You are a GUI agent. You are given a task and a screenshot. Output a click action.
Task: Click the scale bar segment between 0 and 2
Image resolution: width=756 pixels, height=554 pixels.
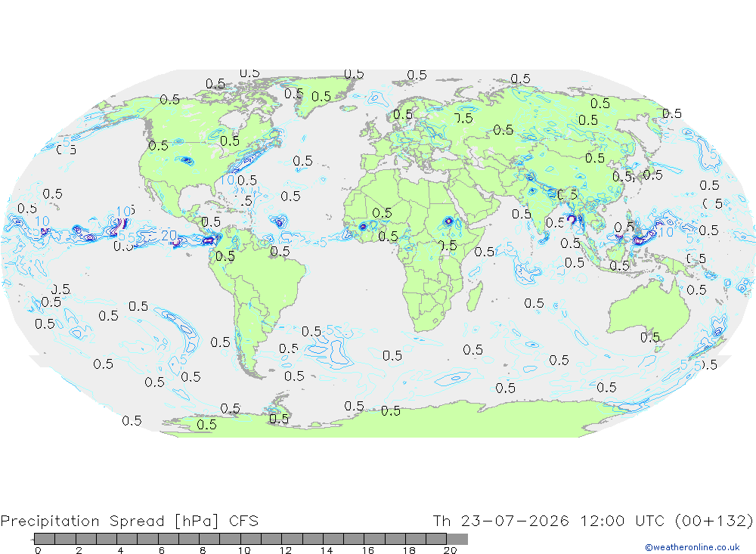pyautogui.click(x=55, y=539)
